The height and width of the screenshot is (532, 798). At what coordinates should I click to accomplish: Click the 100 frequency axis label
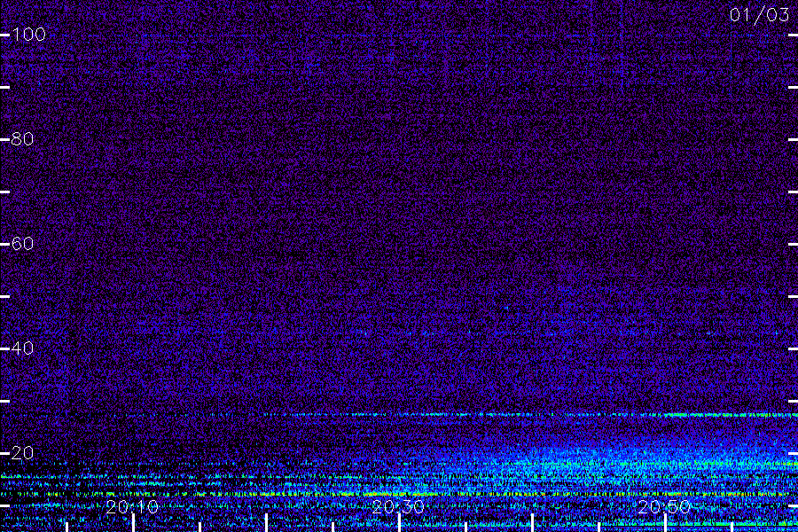coord(29,35)
